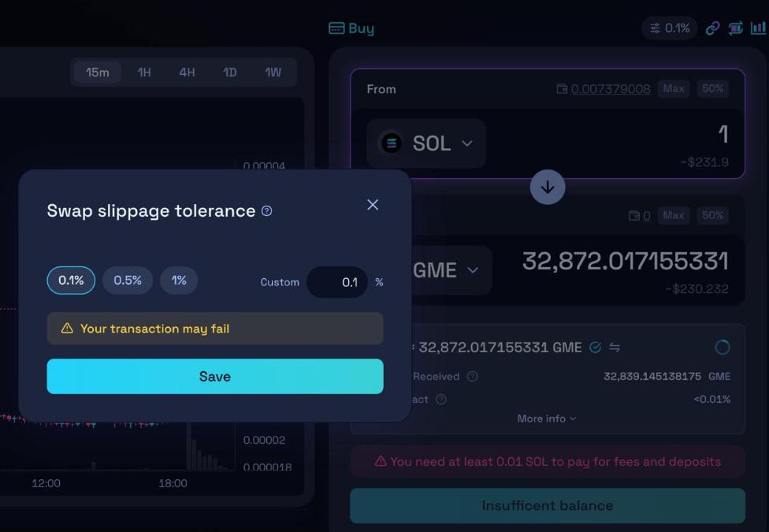Viewport: 769px width, 532px height.
Task: Click the Custom slippage percentage input field
Action: [x=337, y=282]
